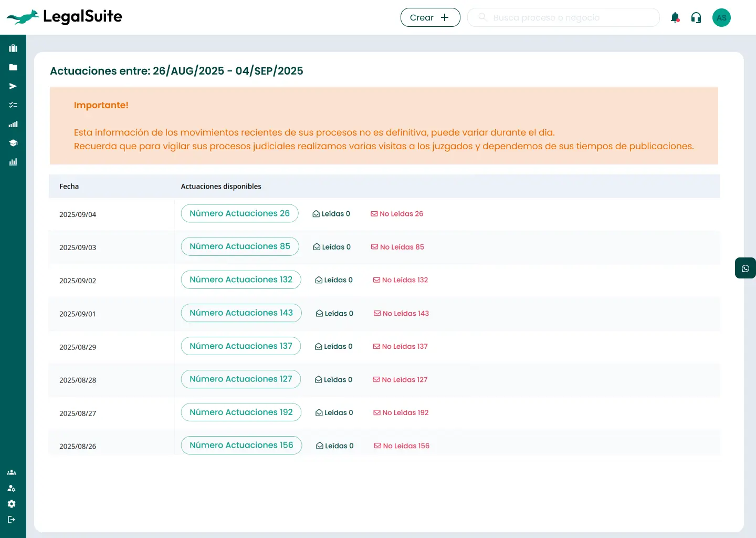Click No Leídas 85 link

pyautogui.click(x=397, y=247)
